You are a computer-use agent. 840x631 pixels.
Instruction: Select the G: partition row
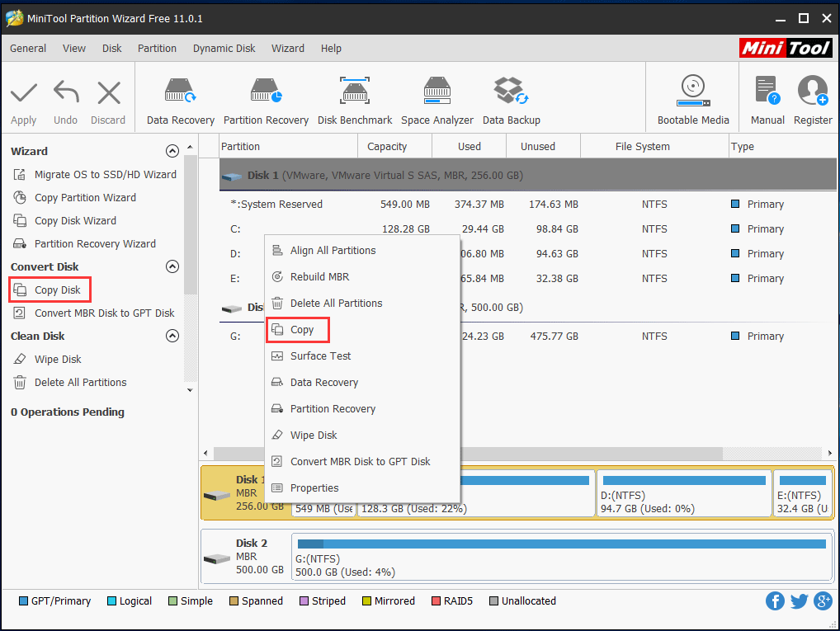coord(527,337)
